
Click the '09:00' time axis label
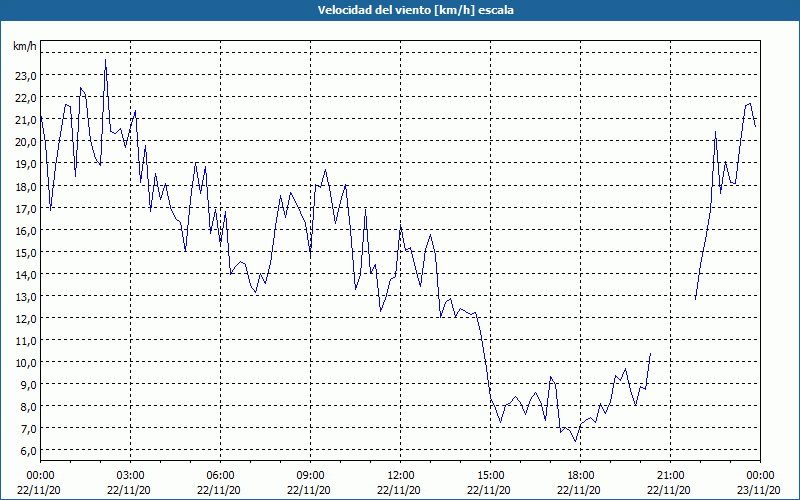(x=310, y=476)
